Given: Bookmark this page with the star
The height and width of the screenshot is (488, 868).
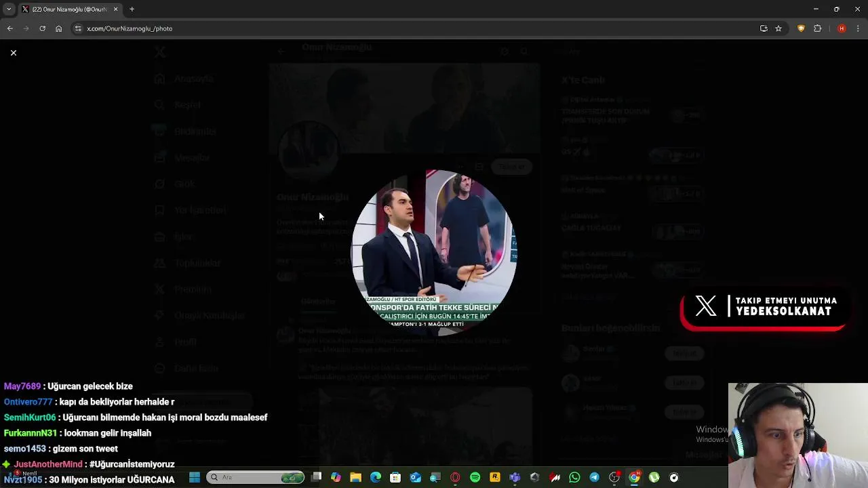Looking at the screenshot, I should (778, 28).
